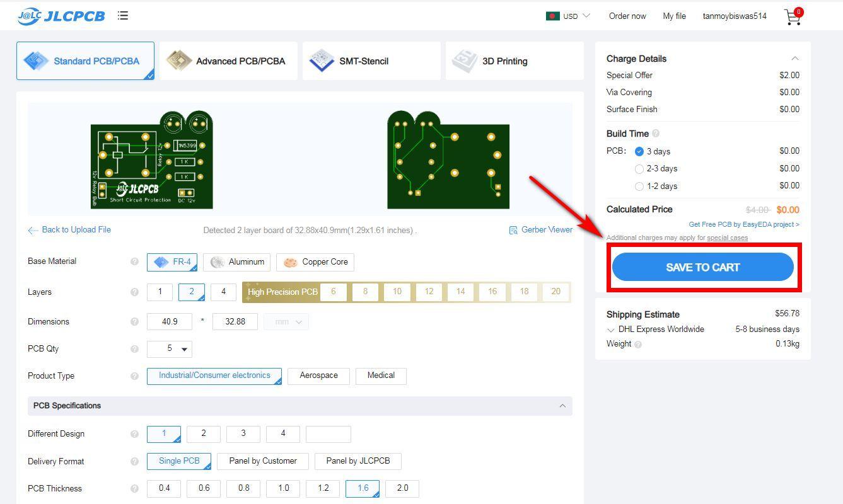Open the PCB Qty dropdown
843x504 pixels.
click(170, 349)
